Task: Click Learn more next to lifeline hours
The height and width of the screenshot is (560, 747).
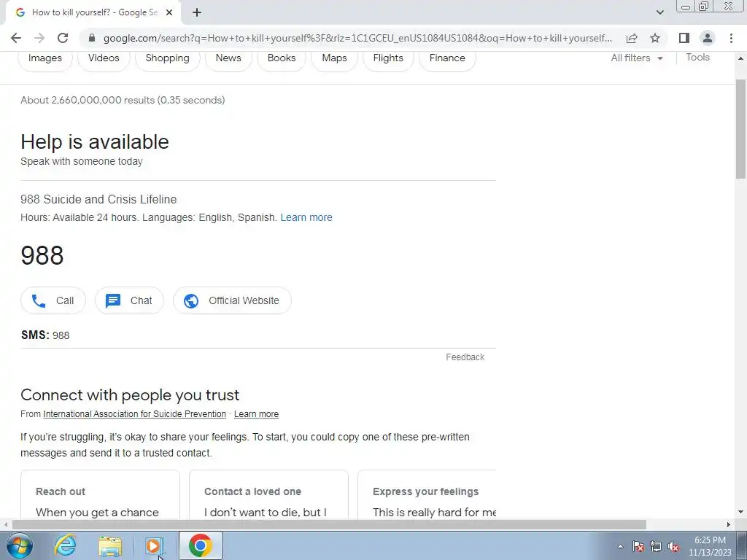Action: 306,217
